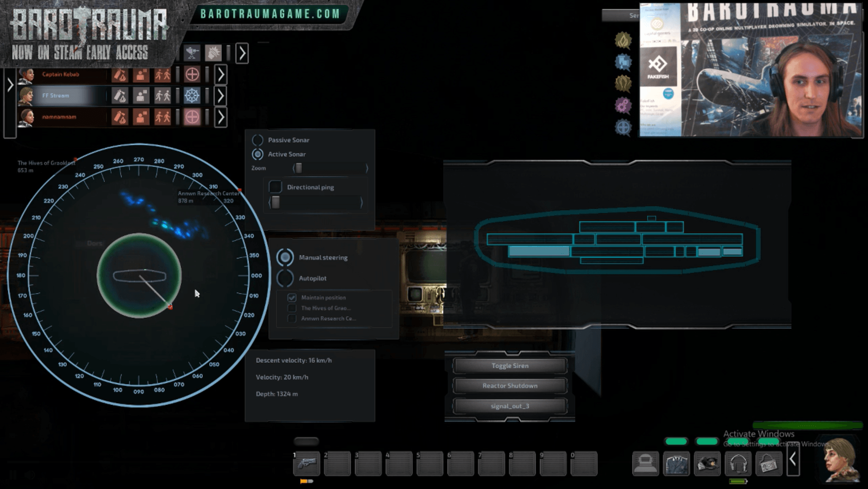Screen dimensions: 868x489
Task: Click the fire extinguisher order icon for Captain Kebab
Action: [120, 74]
